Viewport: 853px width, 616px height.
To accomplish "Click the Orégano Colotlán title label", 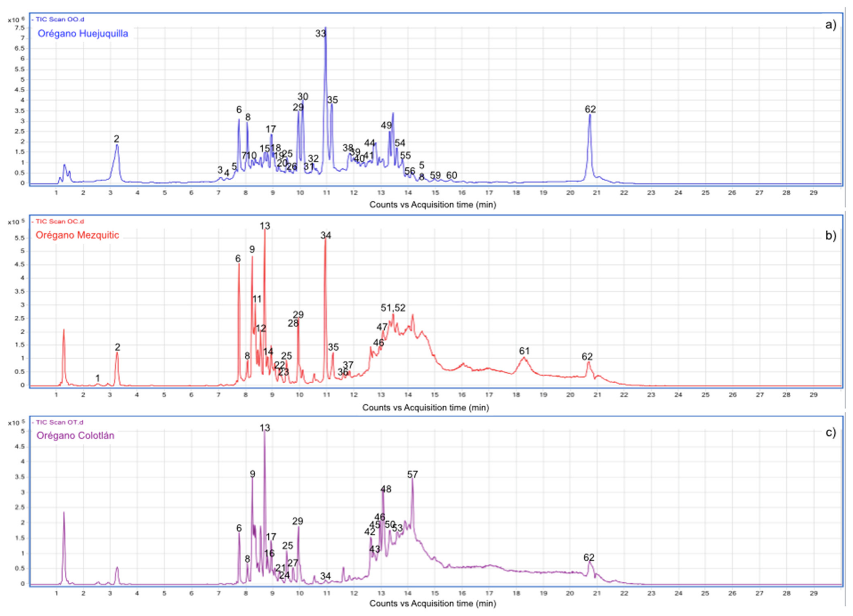I will [x=75, y=435].
